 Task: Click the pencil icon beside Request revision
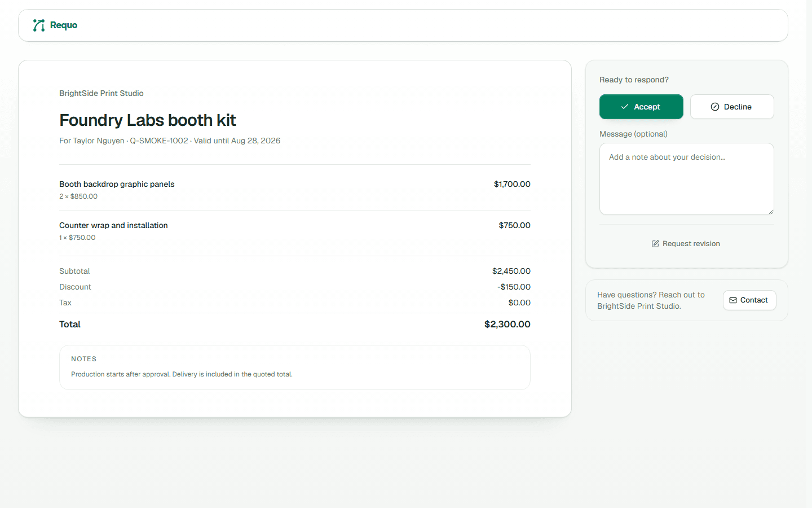pos(655,244)
